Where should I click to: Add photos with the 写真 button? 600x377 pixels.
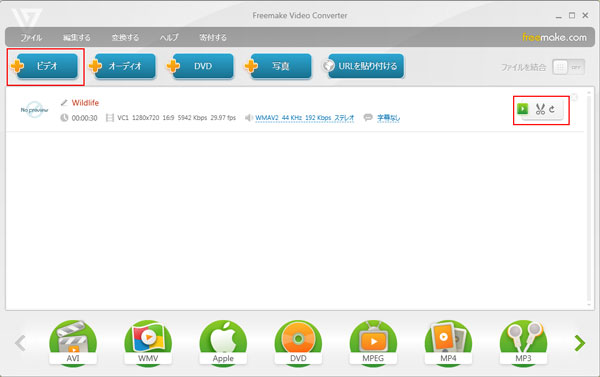pyautogui.click(x=278, y=66)
